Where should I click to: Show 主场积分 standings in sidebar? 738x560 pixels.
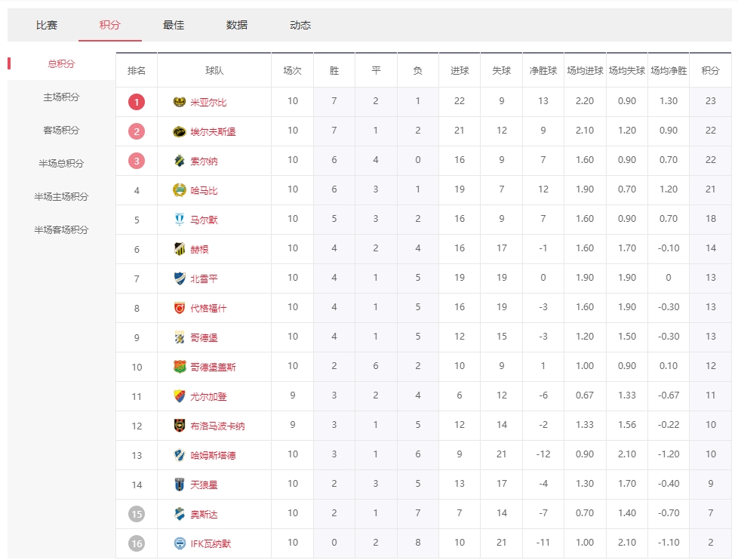pos(61,97)
